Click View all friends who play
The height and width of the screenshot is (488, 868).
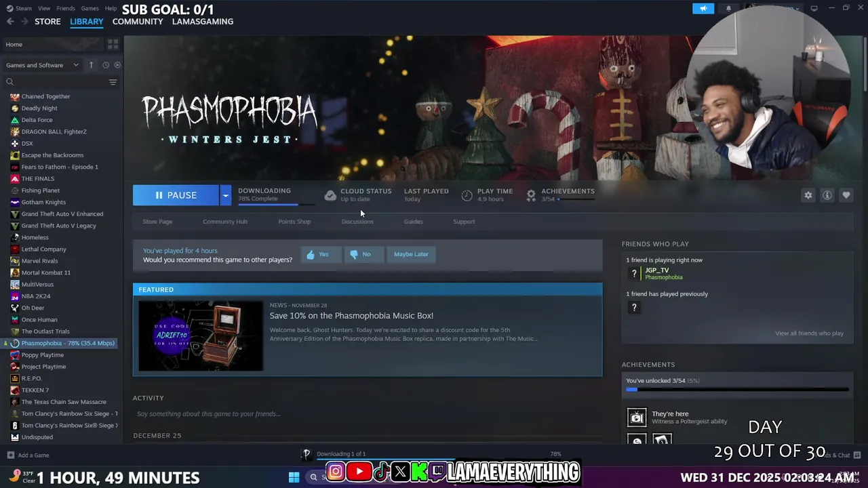pos(809,333)
